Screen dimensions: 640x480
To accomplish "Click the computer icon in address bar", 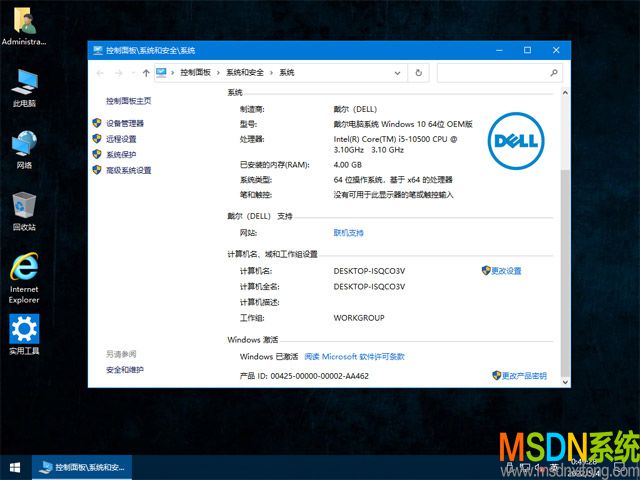I will 161,73.
